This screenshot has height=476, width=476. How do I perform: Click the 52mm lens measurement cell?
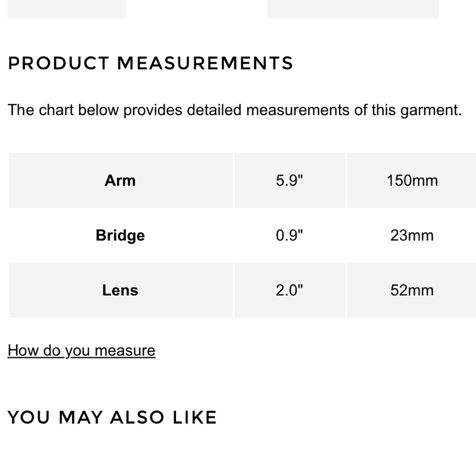point(412,290)
